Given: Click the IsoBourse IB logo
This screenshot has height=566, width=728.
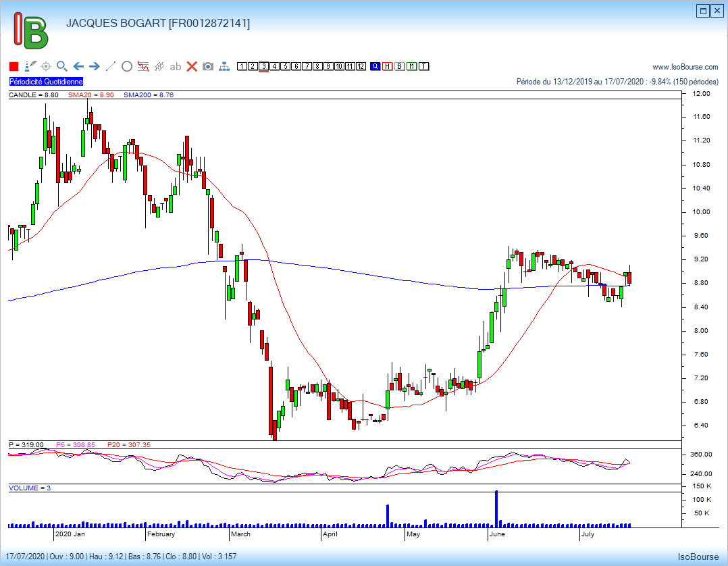Looking at the screenshot, I should tap(31, 30).
